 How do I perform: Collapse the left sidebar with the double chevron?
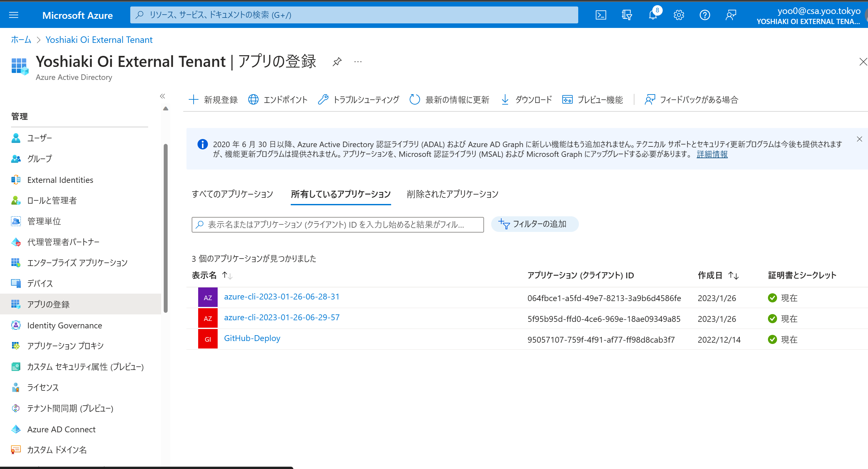(162, 96)
